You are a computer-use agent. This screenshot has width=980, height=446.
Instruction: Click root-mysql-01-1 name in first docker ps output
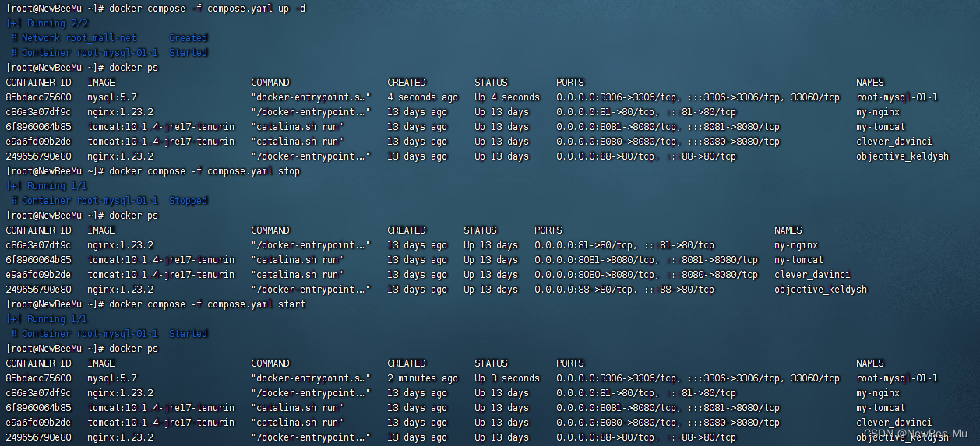897,97
